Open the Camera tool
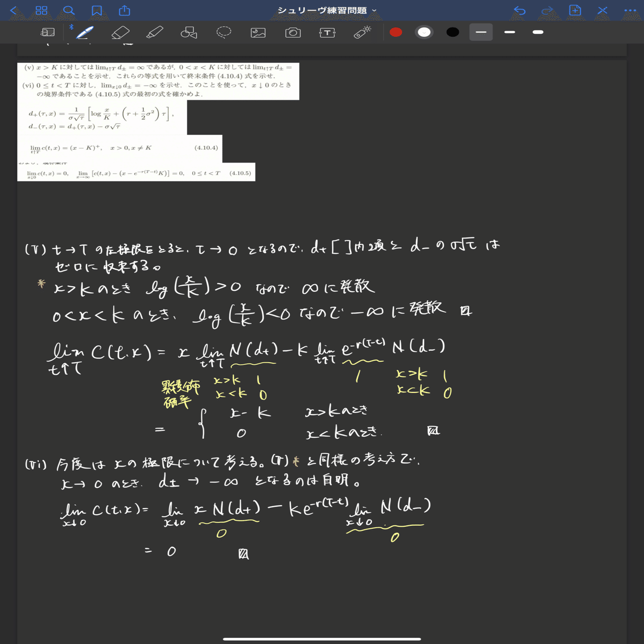 (293, 33)
